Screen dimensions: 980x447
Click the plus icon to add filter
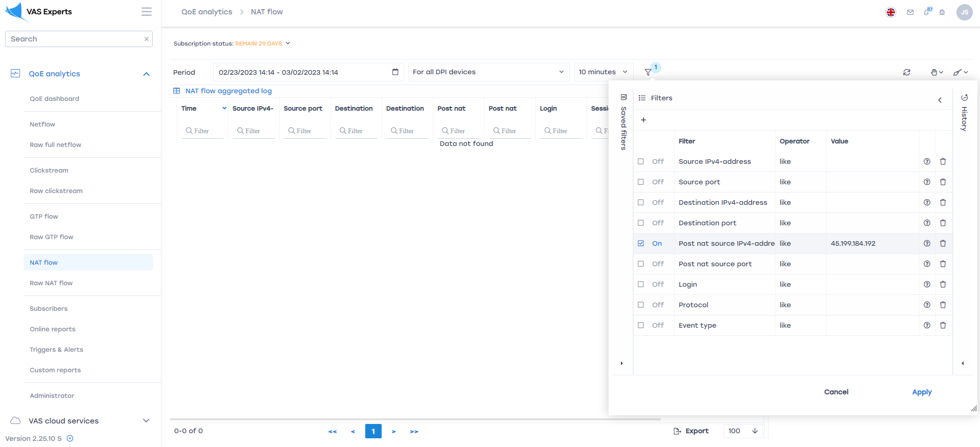tap(643, 120)
